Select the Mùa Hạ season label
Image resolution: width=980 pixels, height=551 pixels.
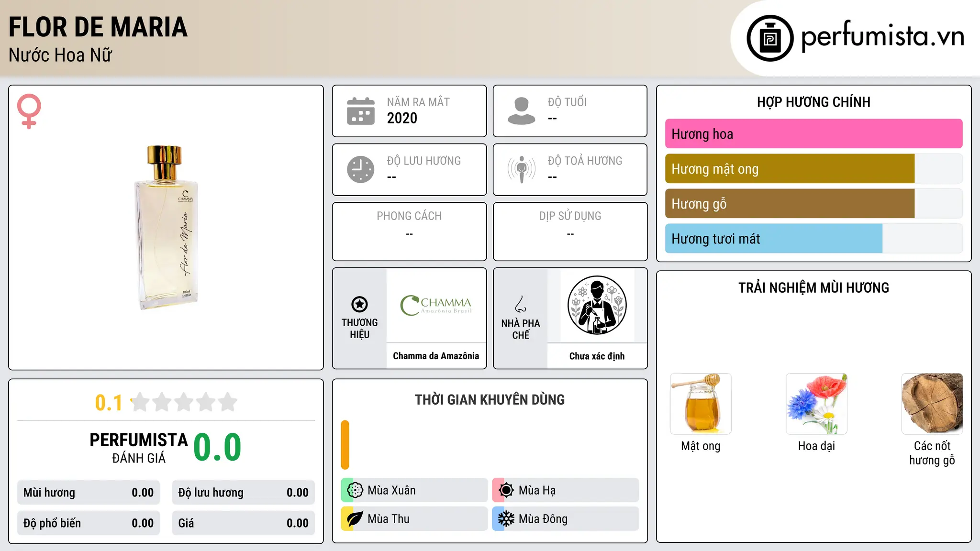point(537,490)
